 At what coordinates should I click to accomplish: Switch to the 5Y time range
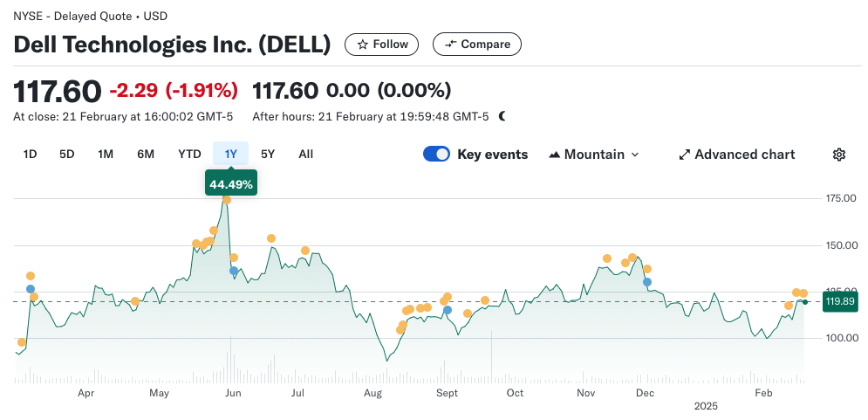[x=268, y=155]
